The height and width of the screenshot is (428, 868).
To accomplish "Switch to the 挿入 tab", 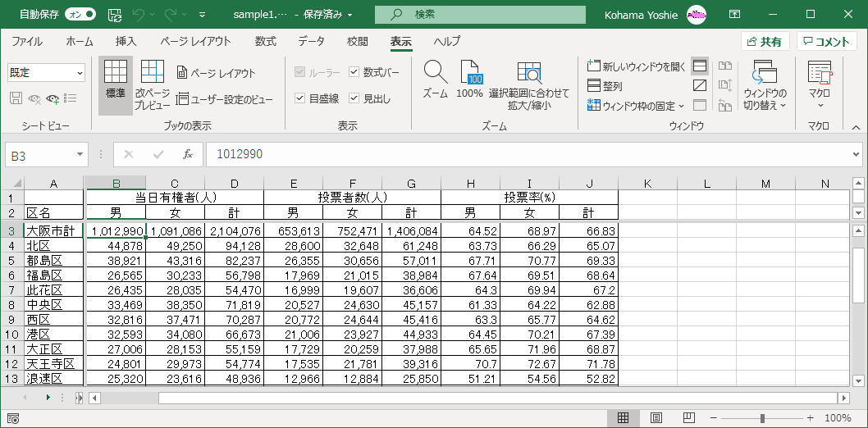I will (126, 42).
